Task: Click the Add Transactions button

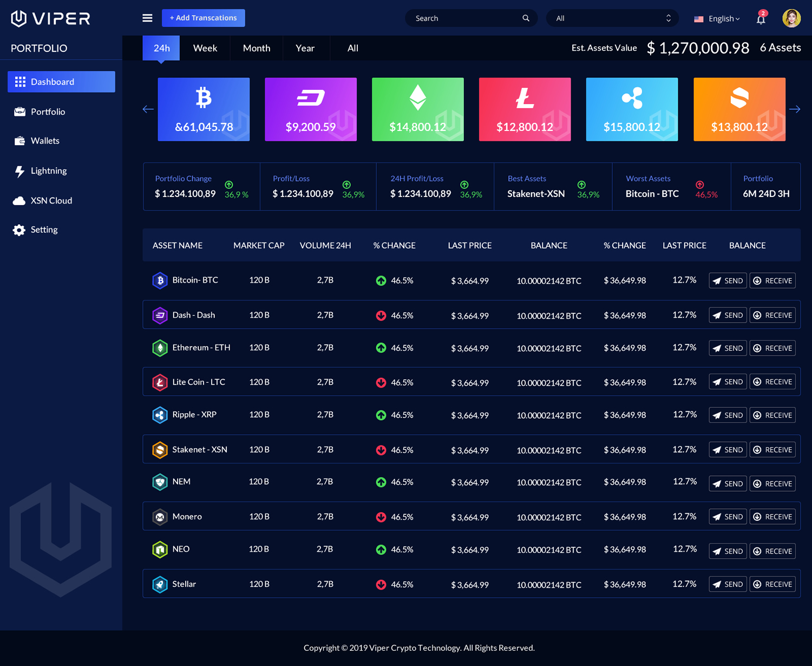Action: point(204,18)
